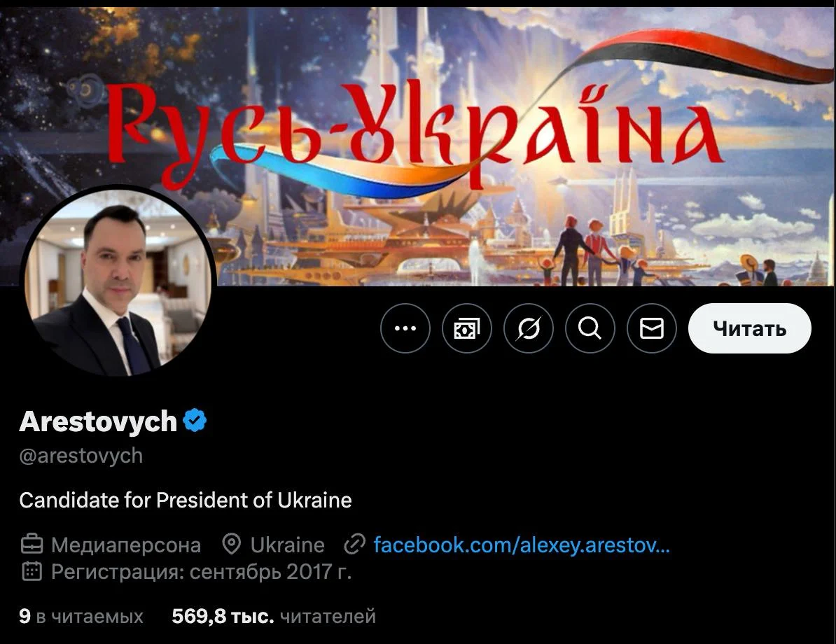Click the calendar registration date icon

pyautogui.click(x=32, y=571)
